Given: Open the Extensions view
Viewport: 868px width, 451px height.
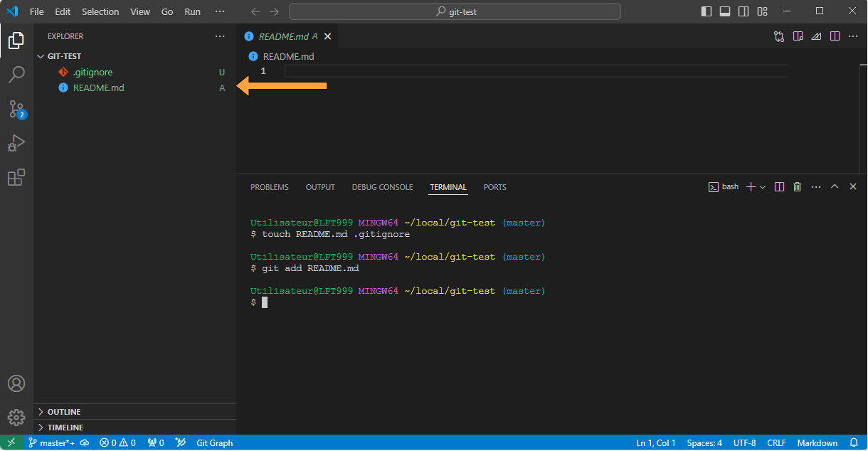Looking at the screenshot, I should coord(16,177).
